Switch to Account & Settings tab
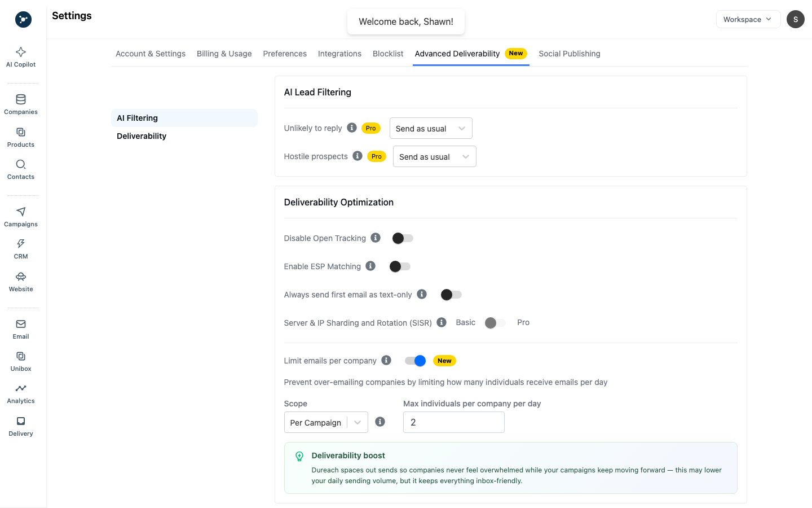This screenshot has width=812, height=508. click(151, 54)
